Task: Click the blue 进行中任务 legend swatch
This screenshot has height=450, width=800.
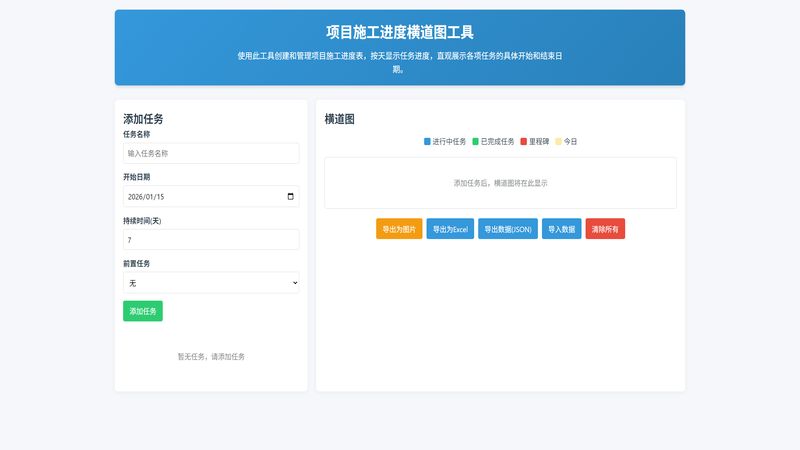Action: point(427,142)
